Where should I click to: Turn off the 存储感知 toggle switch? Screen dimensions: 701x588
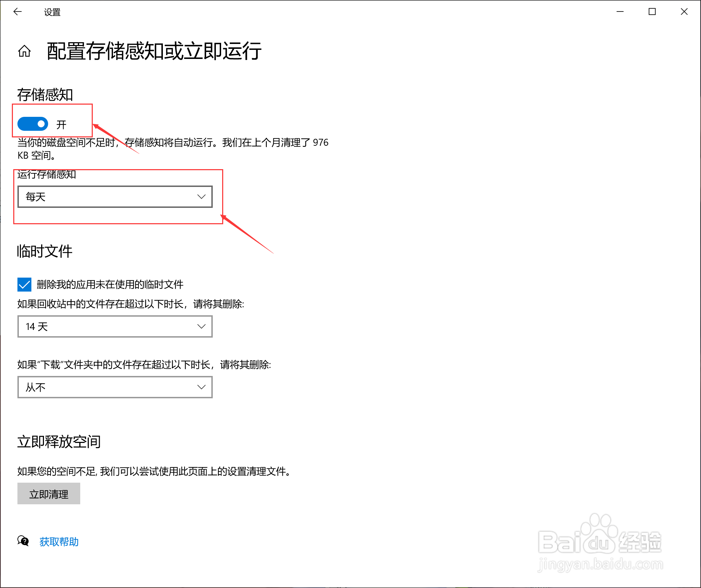pos(32,124)
